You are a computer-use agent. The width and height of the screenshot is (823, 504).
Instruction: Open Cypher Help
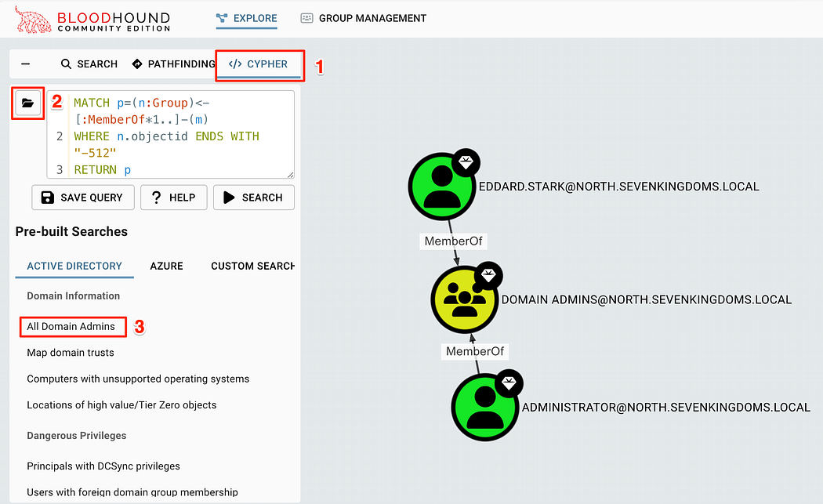click(174, 198)
